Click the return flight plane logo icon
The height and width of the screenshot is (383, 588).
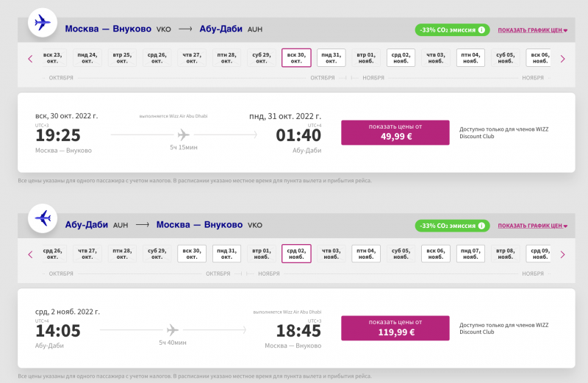click(43, 218)
